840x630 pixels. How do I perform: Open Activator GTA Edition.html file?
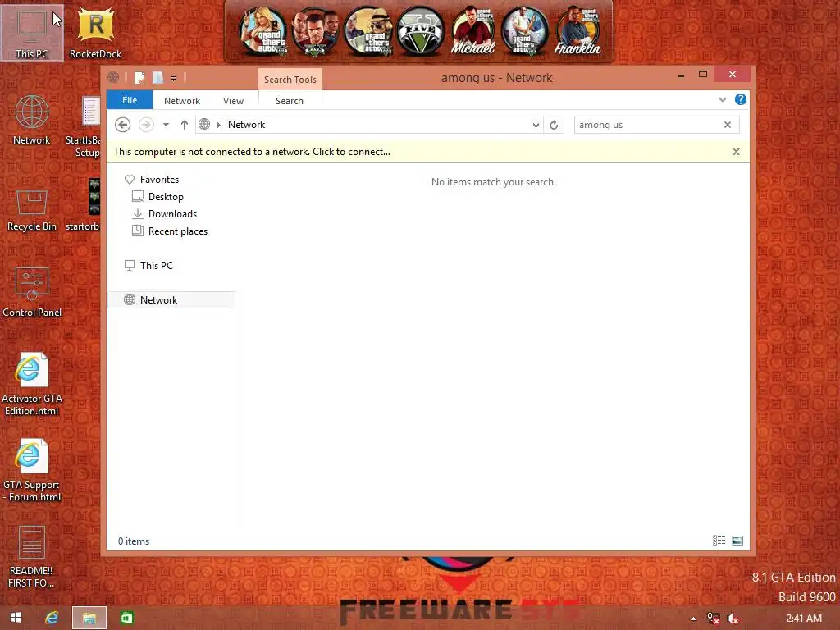pos(32,384)
